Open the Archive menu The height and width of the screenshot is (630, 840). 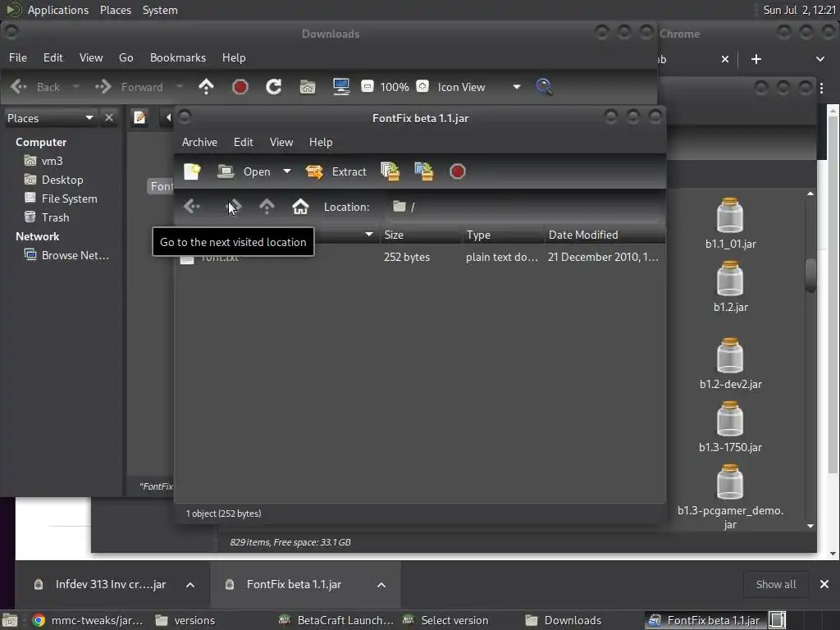pos(199,142)
